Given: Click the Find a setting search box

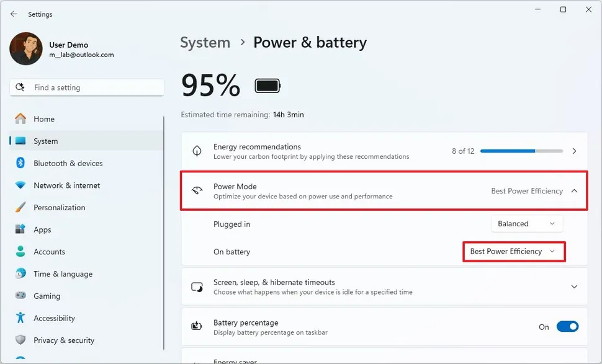Looking at the screenshot, I should pos(86,87).
